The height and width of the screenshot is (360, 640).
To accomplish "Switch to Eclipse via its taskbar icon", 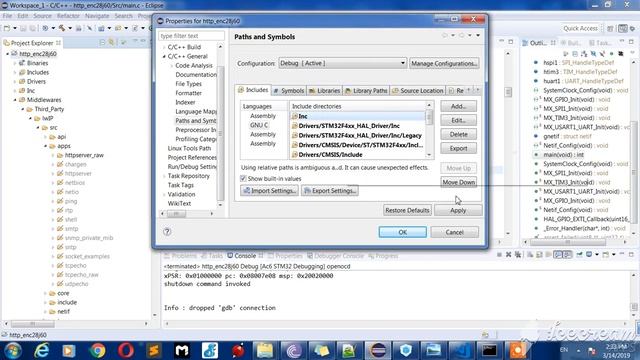I will tap(378, 351).
